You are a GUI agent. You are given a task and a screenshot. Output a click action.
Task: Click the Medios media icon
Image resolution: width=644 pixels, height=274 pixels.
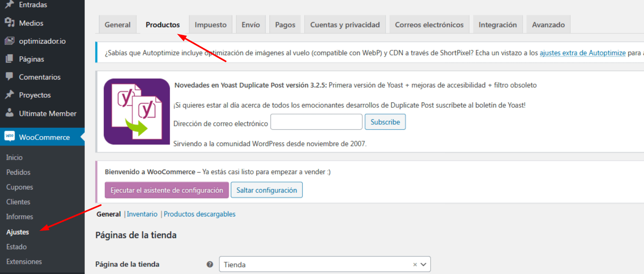(9, 23)
